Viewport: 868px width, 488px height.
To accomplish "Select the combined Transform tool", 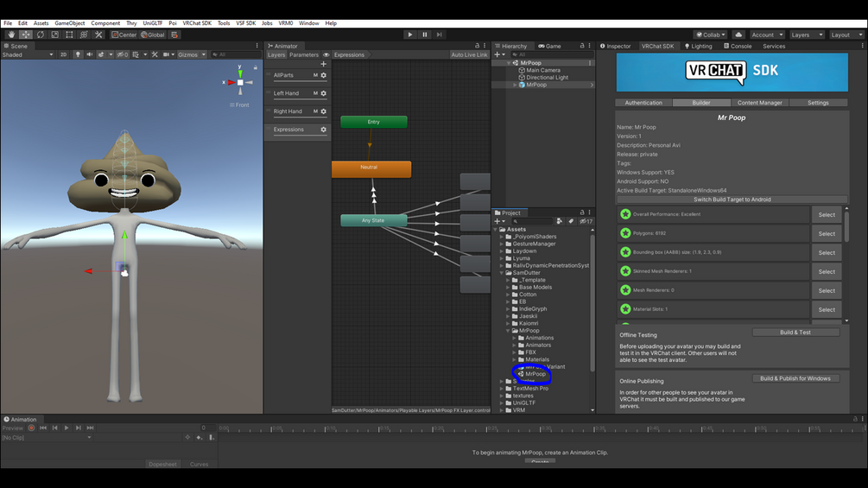I will [84, 35].
